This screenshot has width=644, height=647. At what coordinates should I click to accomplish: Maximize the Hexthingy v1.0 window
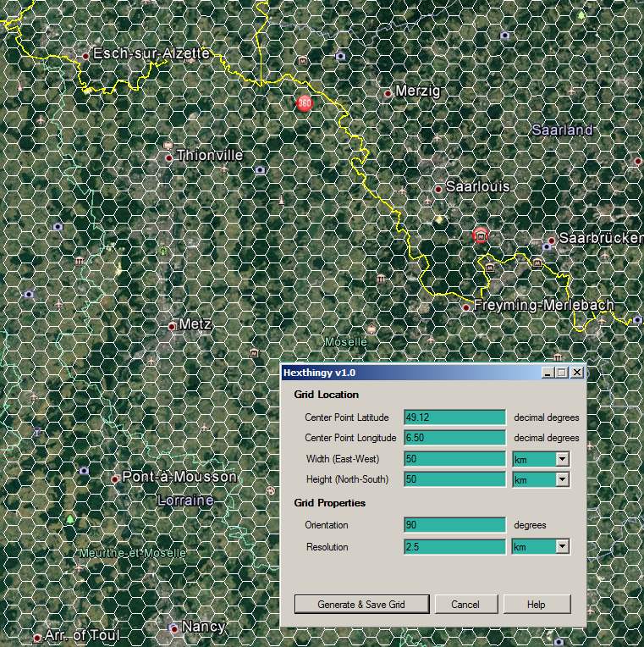[561, 373]
